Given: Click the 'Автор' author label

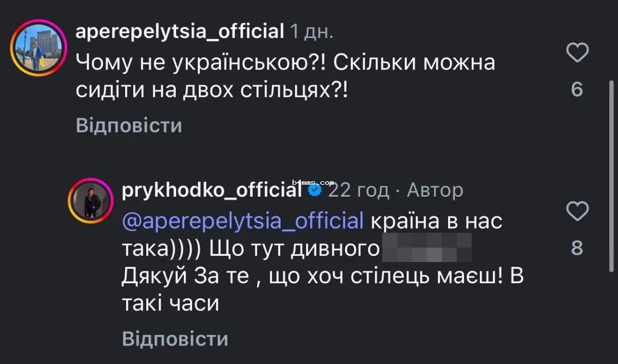Looking at the screenshot, I should coord(435,189).
